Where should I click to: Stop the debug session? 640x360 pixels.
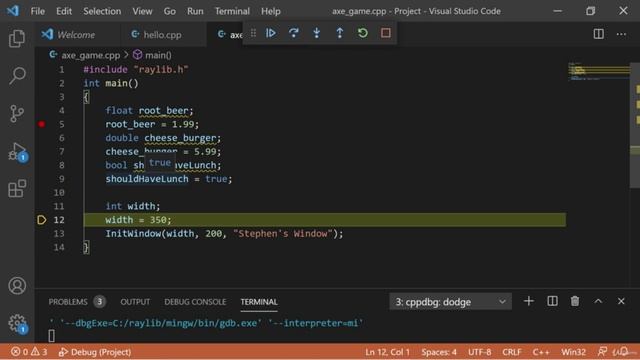point(386,33)
